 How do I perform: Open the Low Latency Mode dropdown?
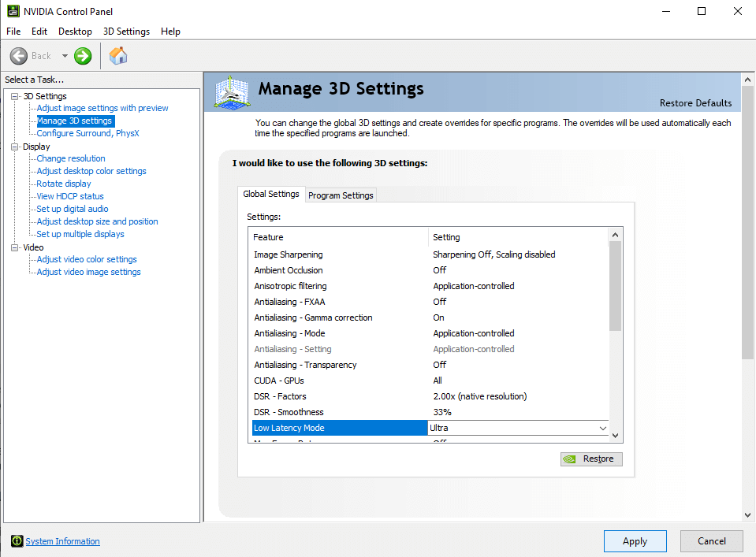point(602,427)
